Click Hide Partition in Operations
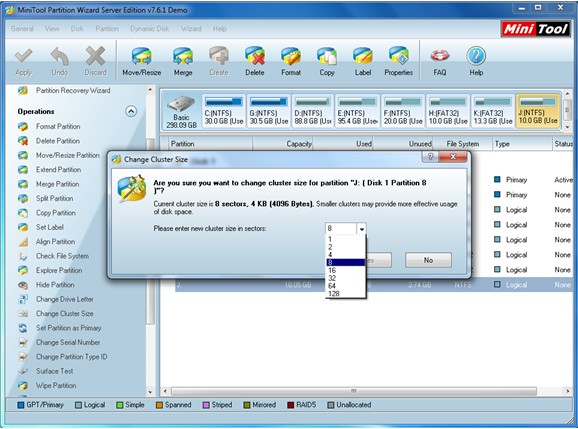578x429 pixels. tap(55, 285)
